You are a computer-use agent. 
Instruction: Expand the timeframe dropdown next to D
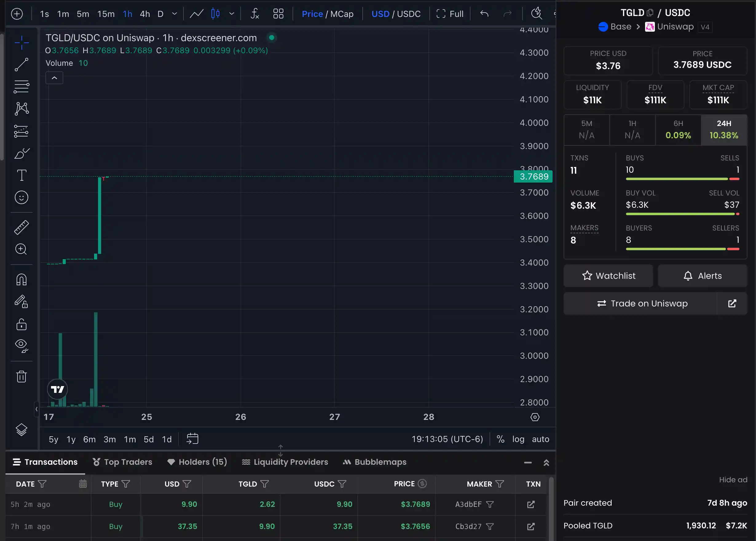(174, 14)
